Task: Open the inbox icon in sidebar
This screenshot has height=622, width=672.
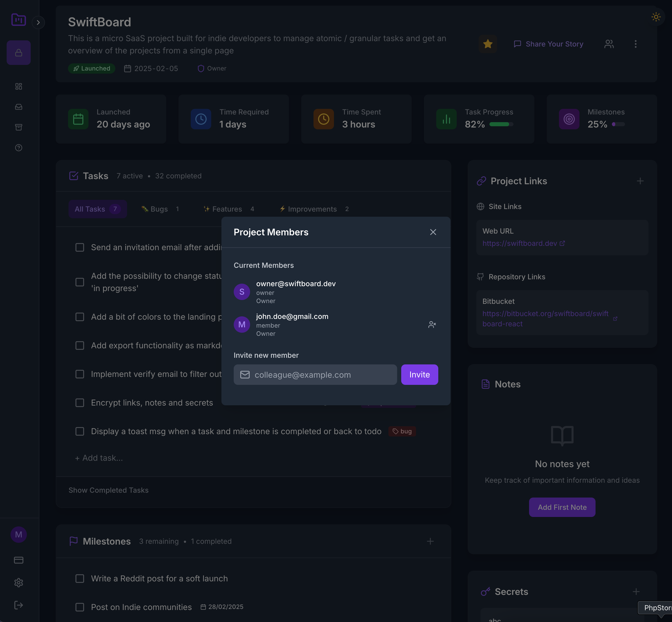Action: (x=18, y=107)
